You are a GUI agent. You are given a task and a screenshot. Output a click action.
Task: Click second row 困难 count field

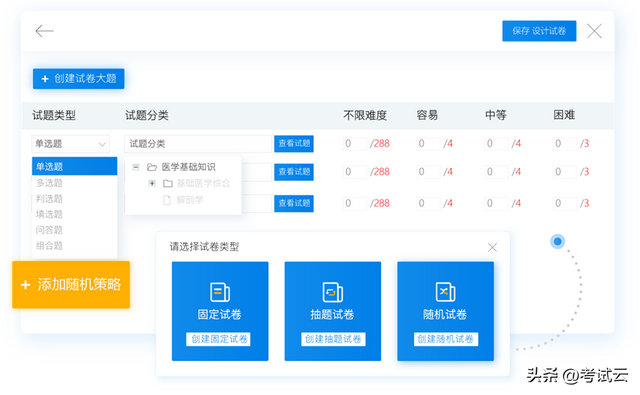(565, 172)
